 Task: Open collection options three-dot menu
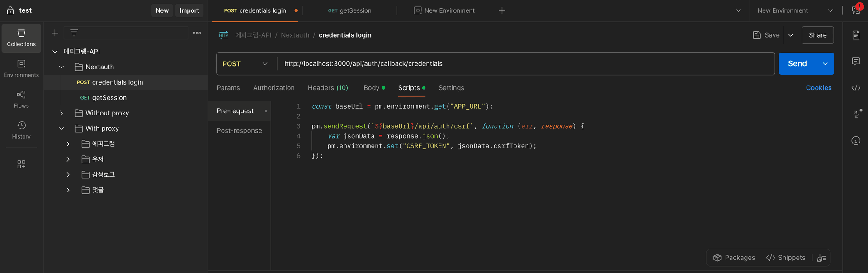[197, 33]
